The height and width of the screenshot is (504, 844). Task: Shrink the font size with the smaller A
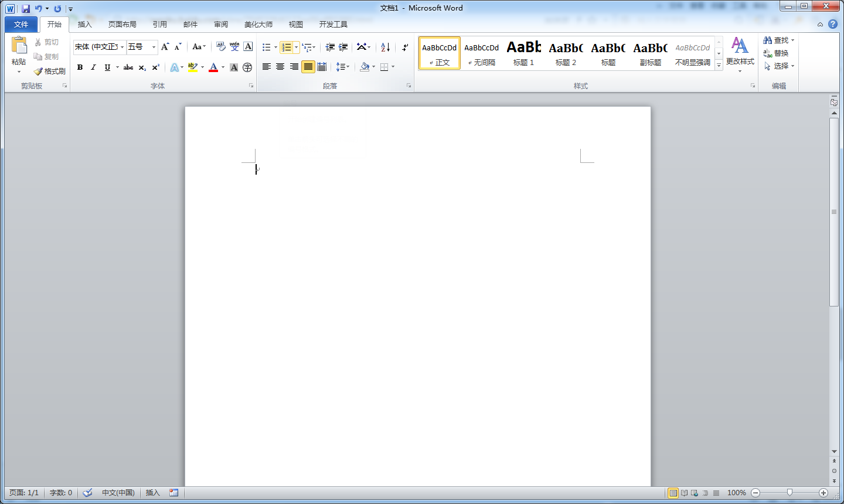click(178, 47)
